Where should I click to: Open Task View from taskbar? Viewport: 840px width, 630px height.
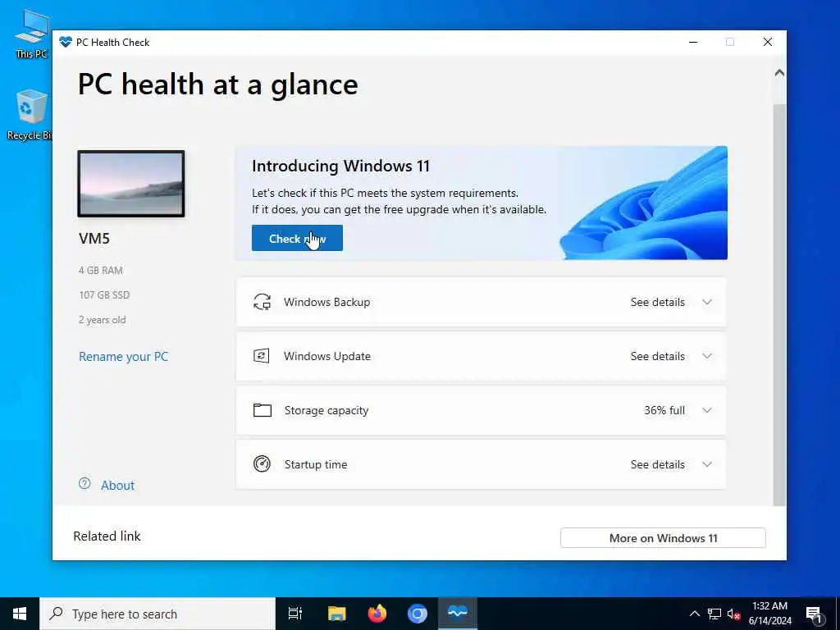[295, 614]
